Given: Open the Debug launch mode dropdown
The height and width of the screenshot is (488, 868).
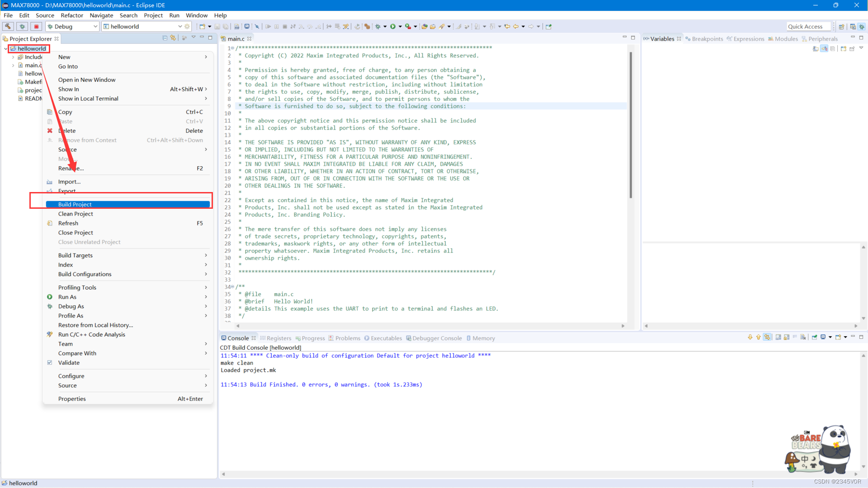Looking at the screenshot, I should 95,27.
